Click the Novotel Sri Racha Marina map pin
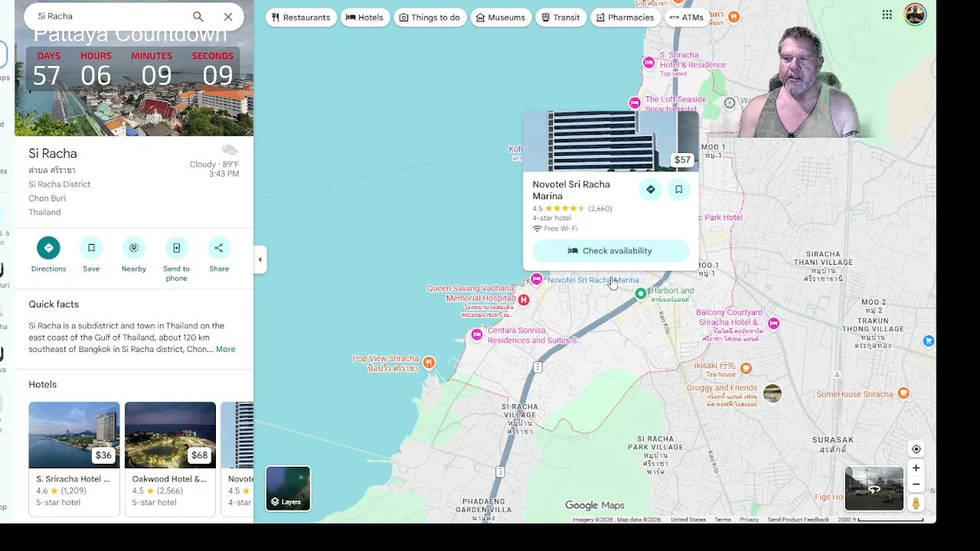Image resolution: width=980 pixels, height=551 pixels. (x=537, y=279)
